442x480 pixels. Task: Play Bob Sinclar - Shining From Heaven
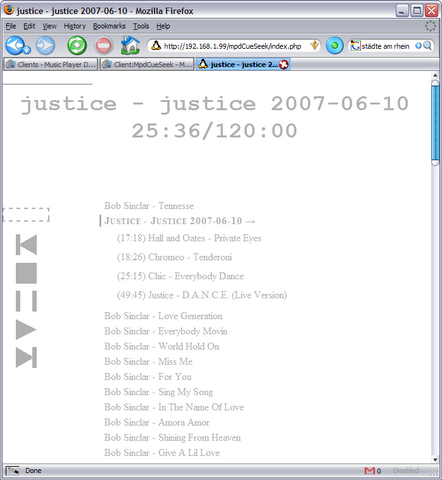(x=172, y=437)
